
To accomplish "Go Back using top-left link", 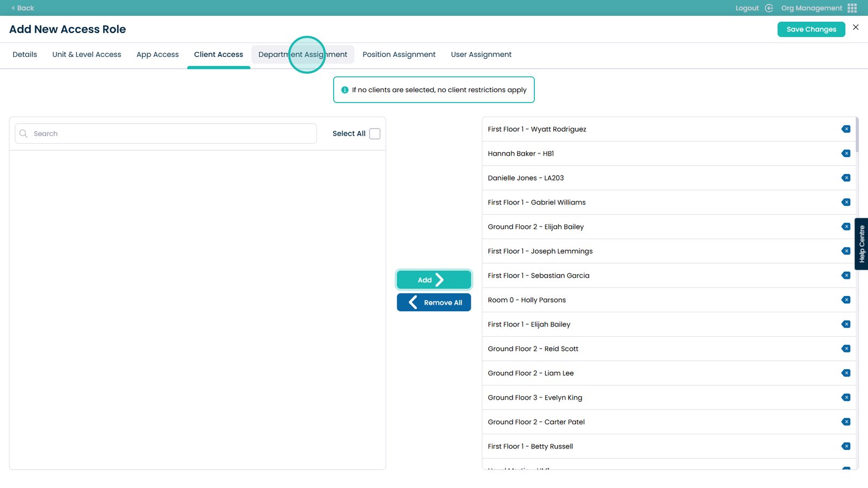I will [x=23, y=8].
